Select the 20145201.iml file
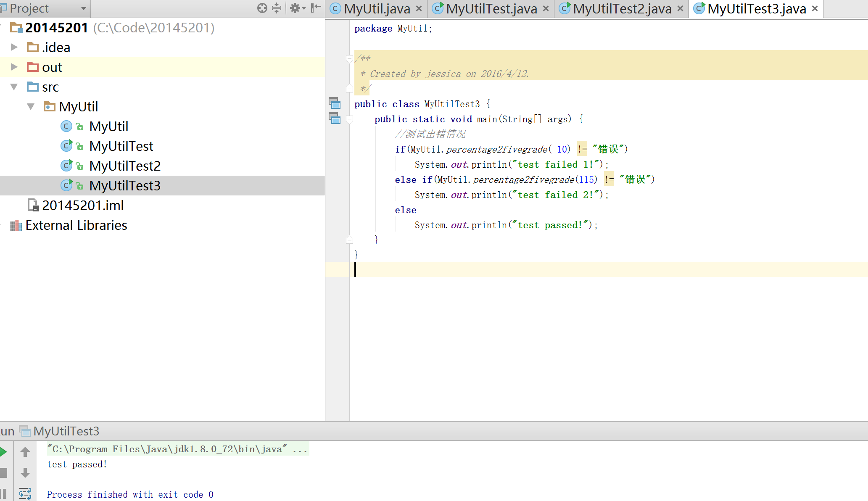The width and height of the screenshot is (868, 501). click(x=83, y=205)
